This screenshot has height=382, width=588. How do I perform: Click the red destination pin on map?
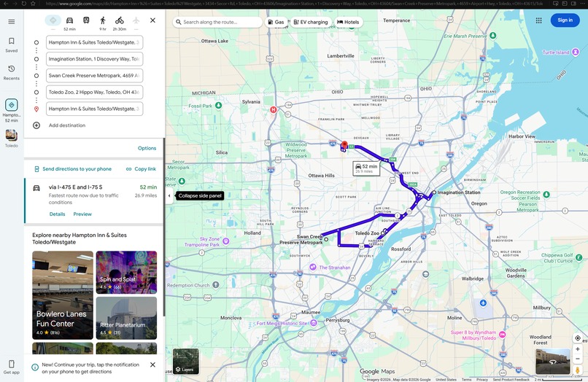click(344, 145)
